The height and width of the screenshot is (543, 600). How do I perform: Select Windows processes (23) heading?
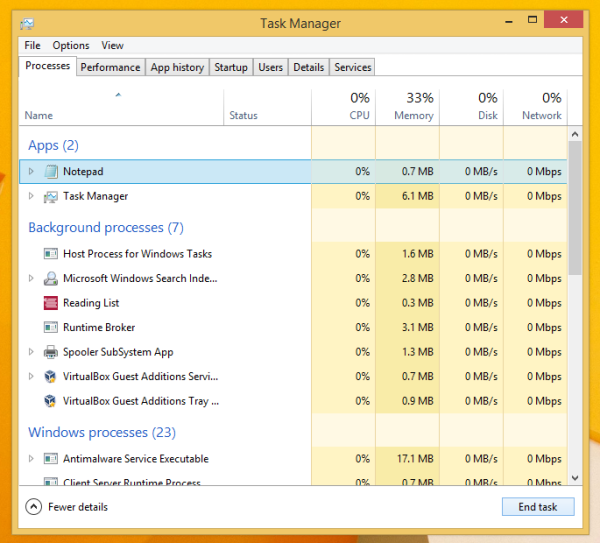click(102, 432)
